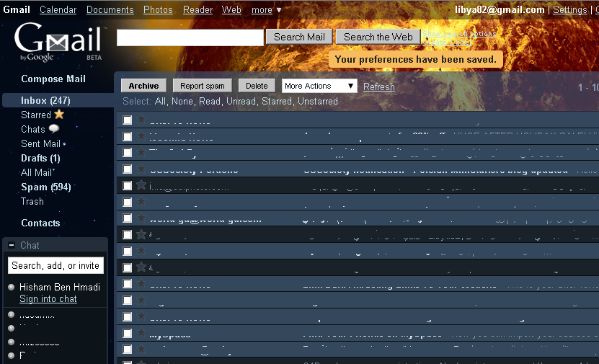
Task: Collapse the Chat panel with minus icon
Action: [x=12, y=245]
